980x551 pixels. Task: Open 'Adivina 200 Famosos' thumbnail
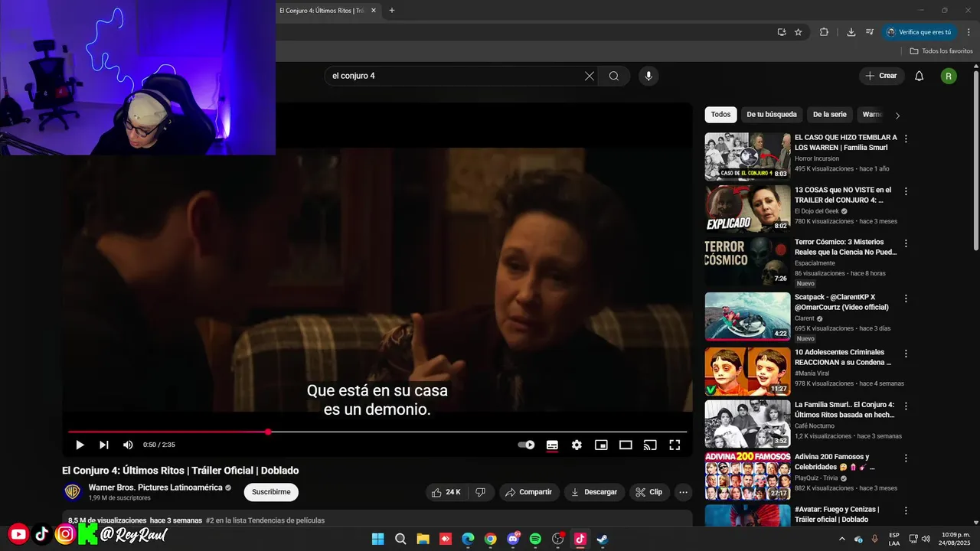(747, 475)
